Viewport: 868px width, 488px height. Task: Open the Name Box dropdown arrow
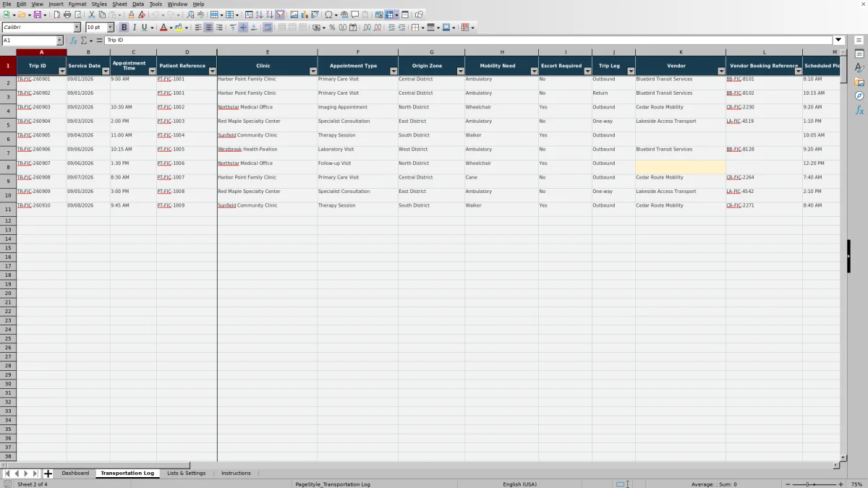click(59, 40)
